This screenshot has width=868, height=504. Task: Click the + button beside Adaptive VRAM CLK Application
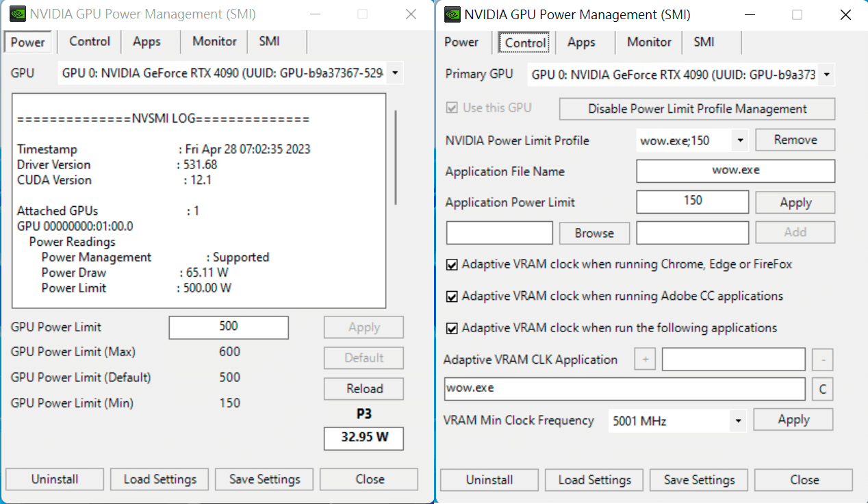pos(644,359)
